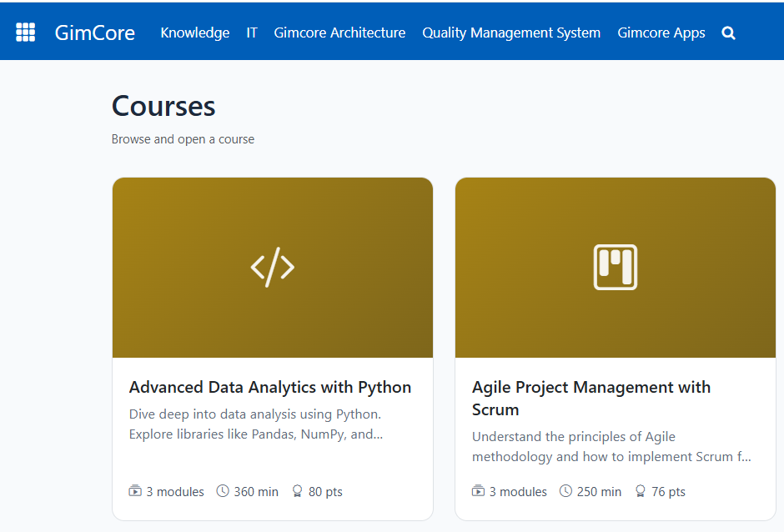Click '76 pts' points text
Viewport: 784px width, 532px height.
(x=669, y=491)
